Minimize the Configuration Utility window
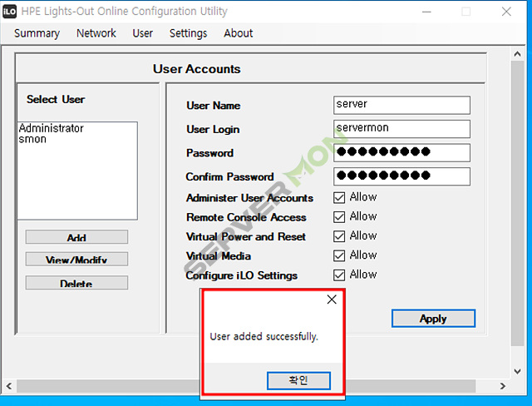Image resolution: width=532 pixels, height=406 pixels. tap(426, 12)
